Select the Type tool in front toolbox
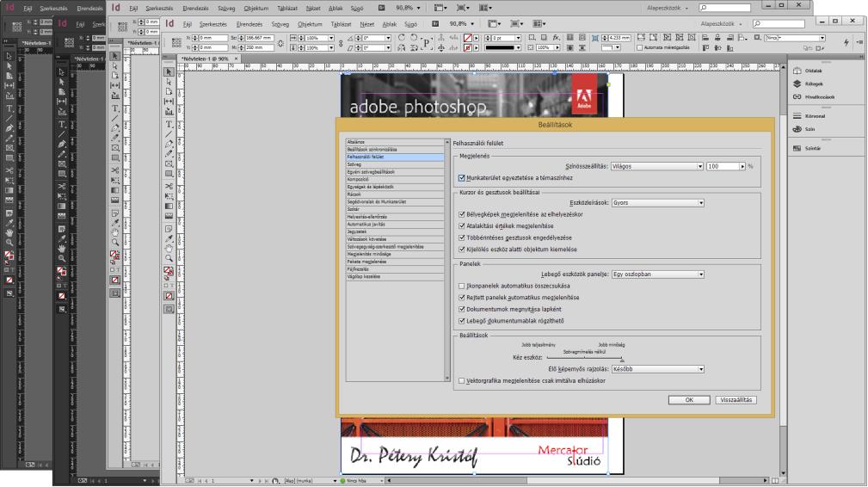This screenshot has height=487, width=868. tap(169, 124)
